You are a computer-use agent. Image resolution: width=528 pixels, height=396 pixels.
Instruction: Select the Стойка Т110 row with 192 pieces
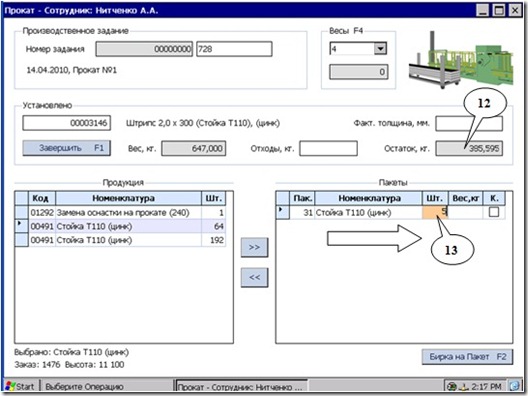pos(120,240)
